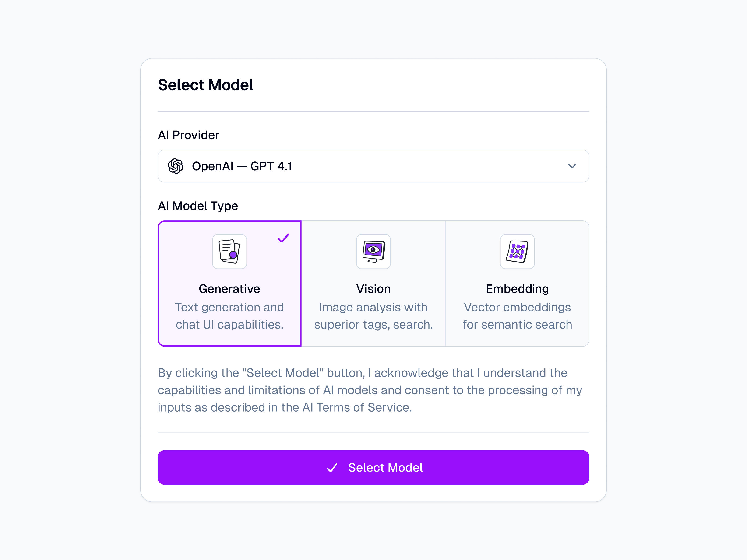Select the Vision model type card
Screen dimensions: 747x560
click(x=373, y=283)
